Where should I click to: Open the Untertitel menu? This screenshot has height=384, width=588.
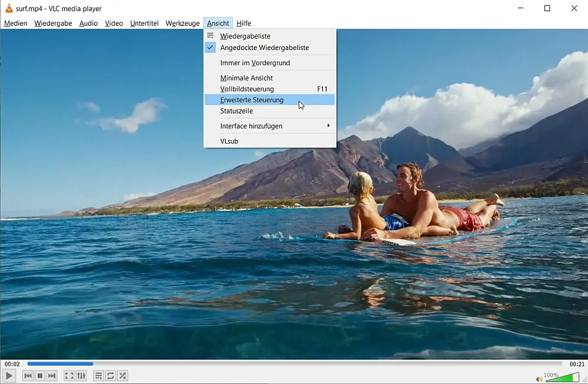point(144,24)
